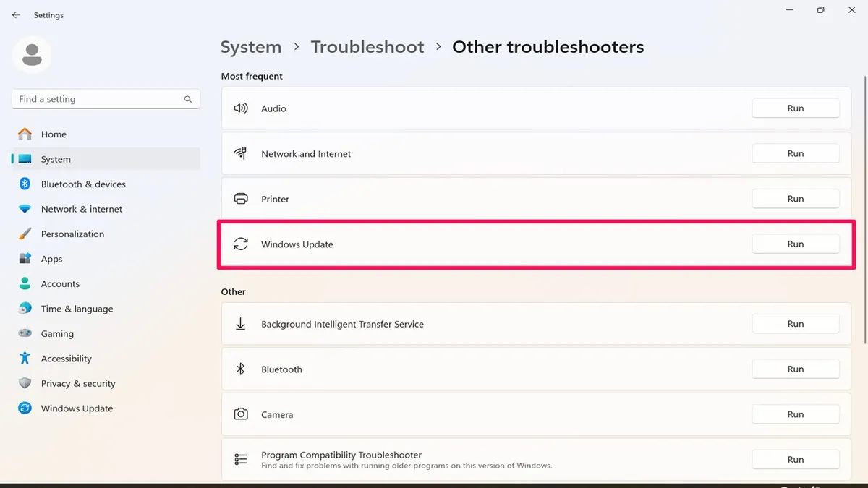This screenshot has height=488, width=868.
Task: Click the Bluetooth troubleshooter icon
Action: (241, 369)
